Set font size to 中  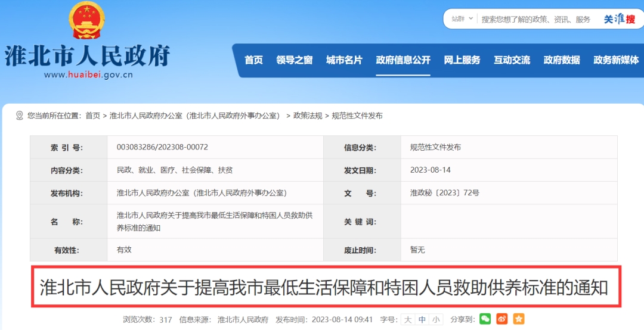point(422,319)
